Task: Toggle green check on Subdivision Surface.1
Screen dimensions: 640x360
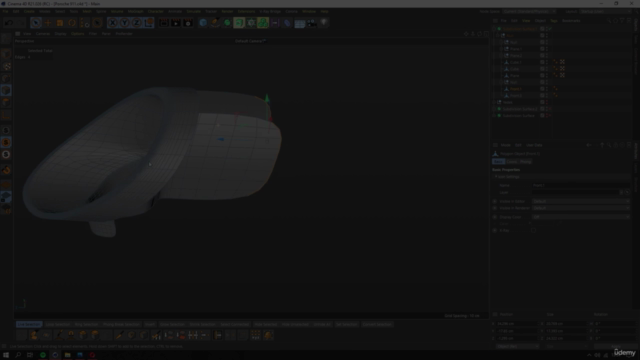Action: [x=550, y=29]
